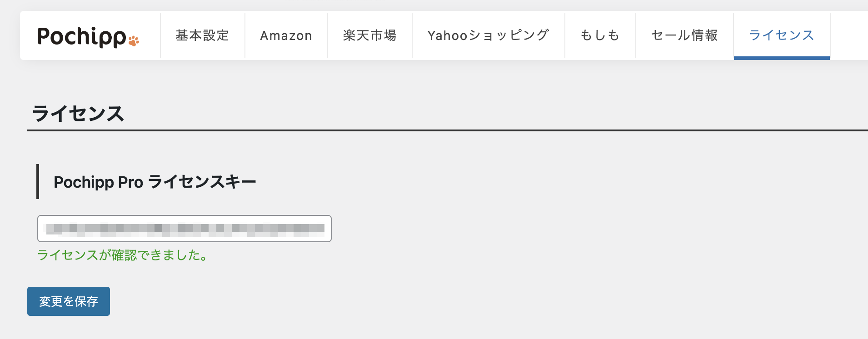Switch to the もしも tab
Image resolution: width=868 pixels, height=339 pixels.
(599, 35)
